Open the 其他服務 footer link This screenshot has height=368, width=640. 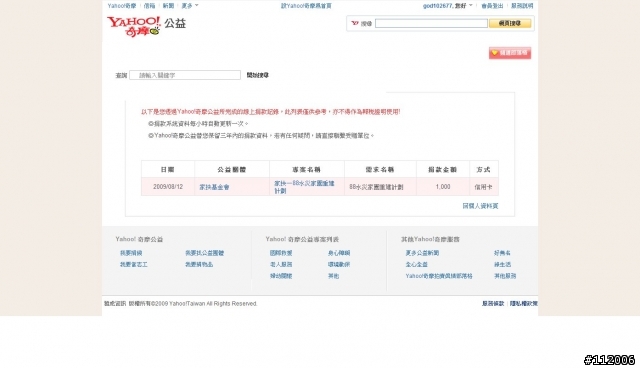505,276
